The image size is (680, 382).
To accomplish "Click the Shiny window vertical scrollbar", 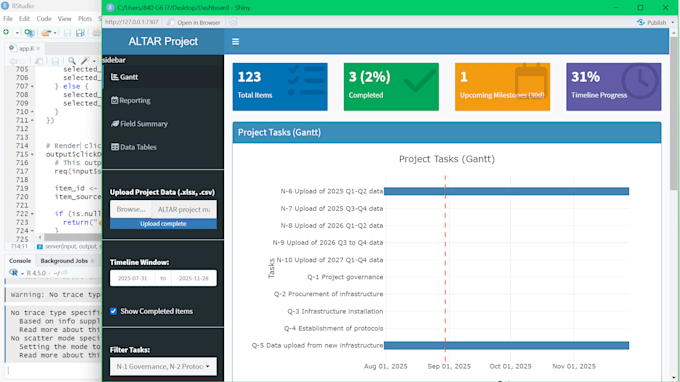I will (x=673, y=113).
